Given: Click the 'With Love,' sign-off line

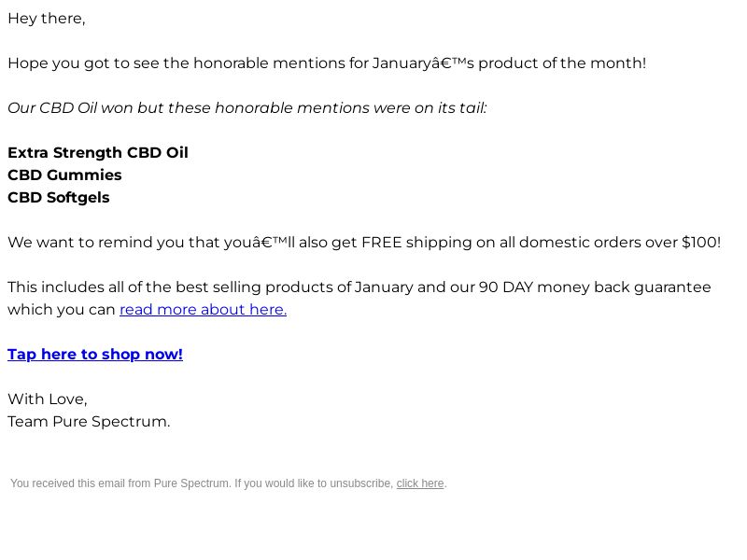Looking at the screenshot, I should pyautogui.click(x=48, y=399).
